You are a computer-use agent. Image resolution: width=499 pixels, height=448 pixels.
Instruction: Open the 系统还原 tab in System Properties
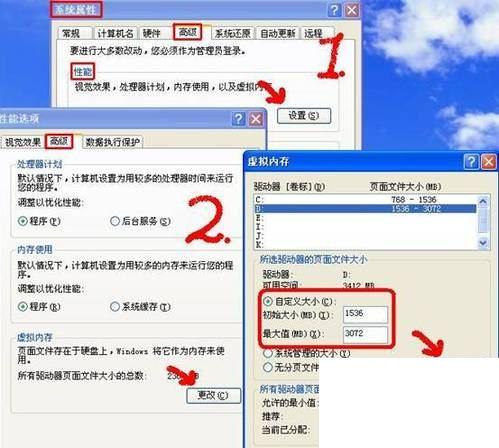(233, 33)
